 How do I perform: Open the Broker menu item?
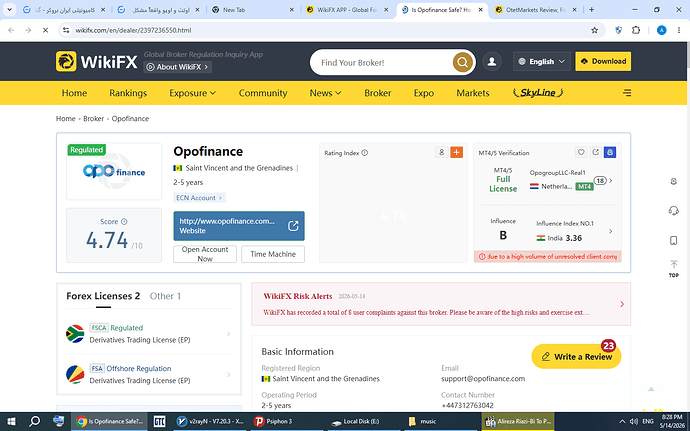point(378,93)
